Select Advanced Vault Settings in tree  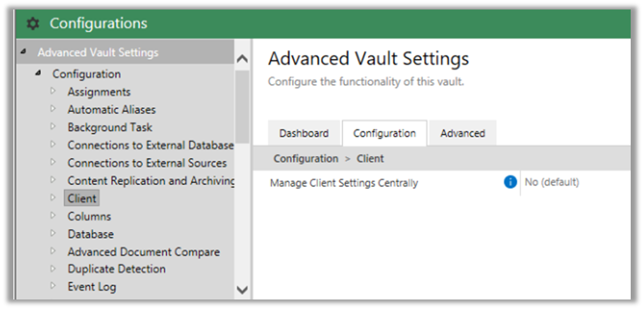click(98, 53)
